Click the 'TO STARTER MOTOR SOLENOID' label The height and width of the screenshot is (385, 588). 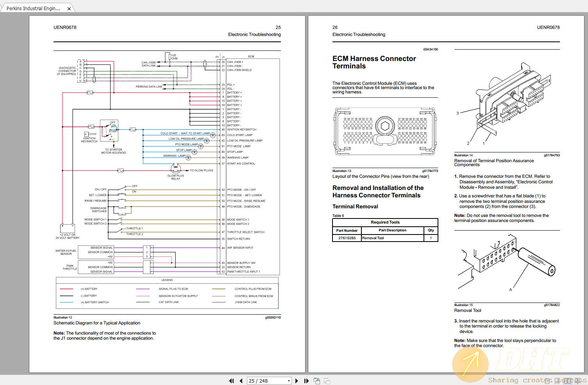coord(113,151)
